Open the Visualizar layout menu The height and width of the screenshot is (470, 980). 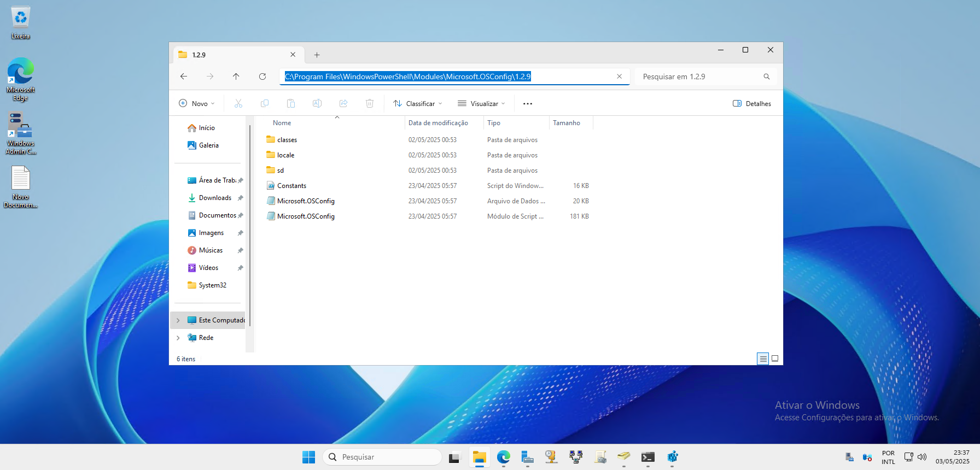481,103
